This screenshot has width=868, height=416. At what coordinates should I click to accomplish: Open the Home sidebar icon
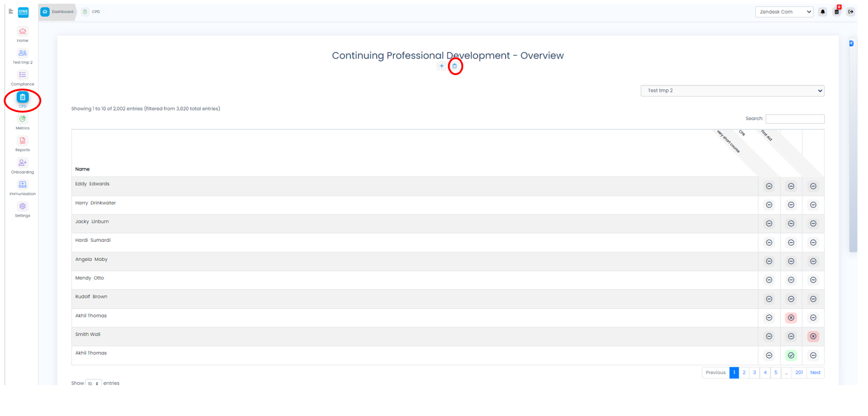tap(23, 31)
